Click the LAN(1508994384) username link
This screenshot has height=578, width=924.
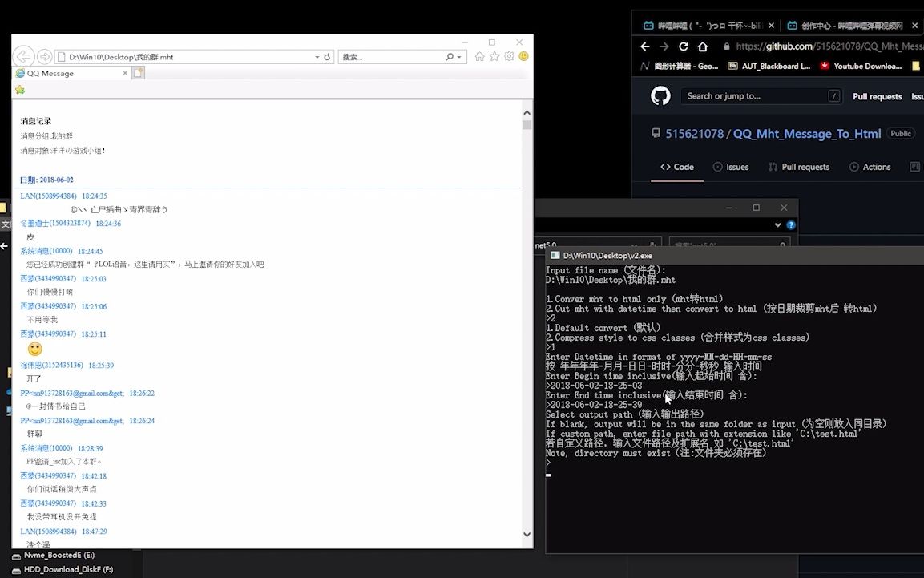point(50,195)
